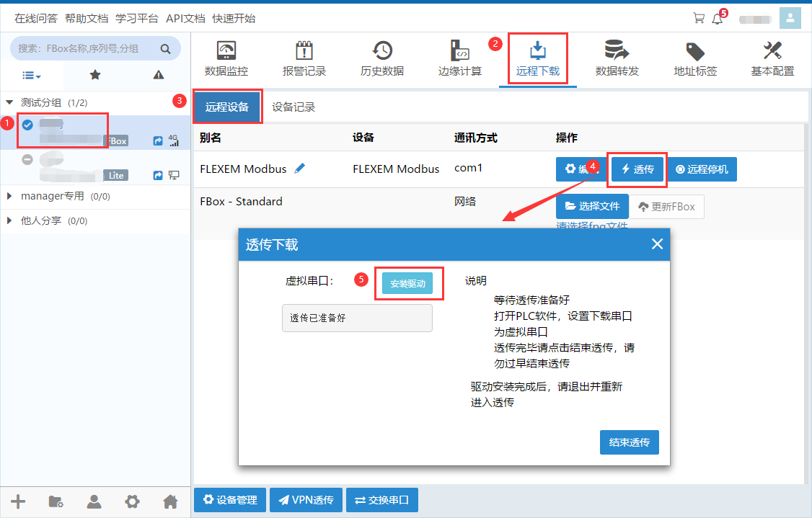The image size is (812, 518).
Task: Open the notification bell
Action: coord(717,19)
